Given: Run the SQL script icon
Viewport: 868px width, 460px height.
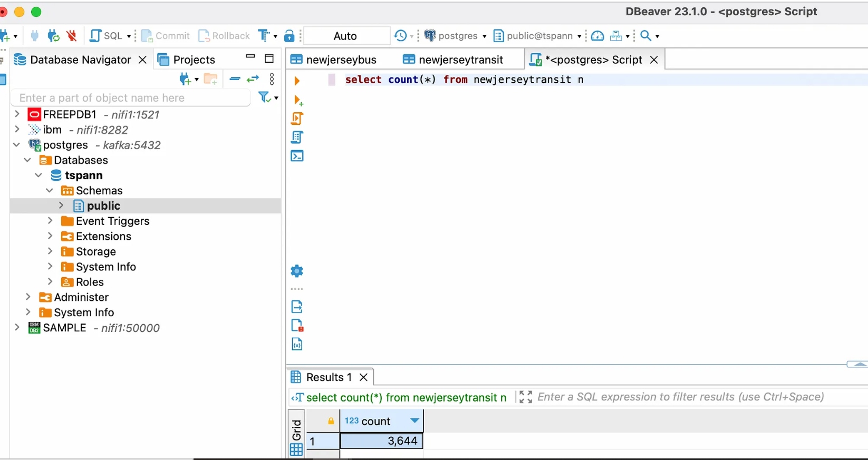Looking at the screenshot, I should (x=297, y=119).
